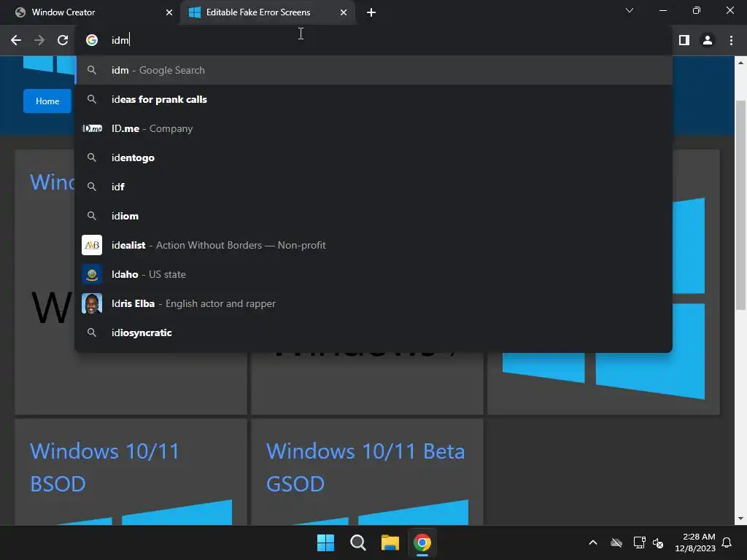Click the scrollbar up arrow

tap(740, 63)
